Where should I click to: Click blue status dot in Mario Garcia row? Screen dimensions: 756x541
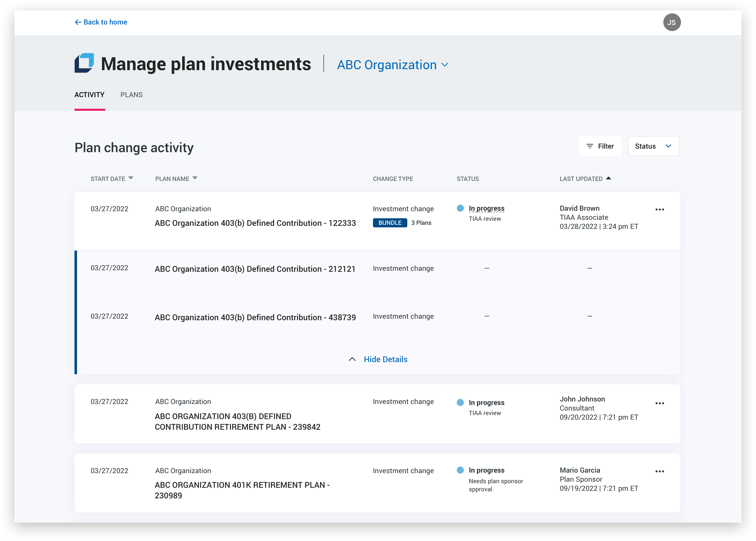click(460, 470)
